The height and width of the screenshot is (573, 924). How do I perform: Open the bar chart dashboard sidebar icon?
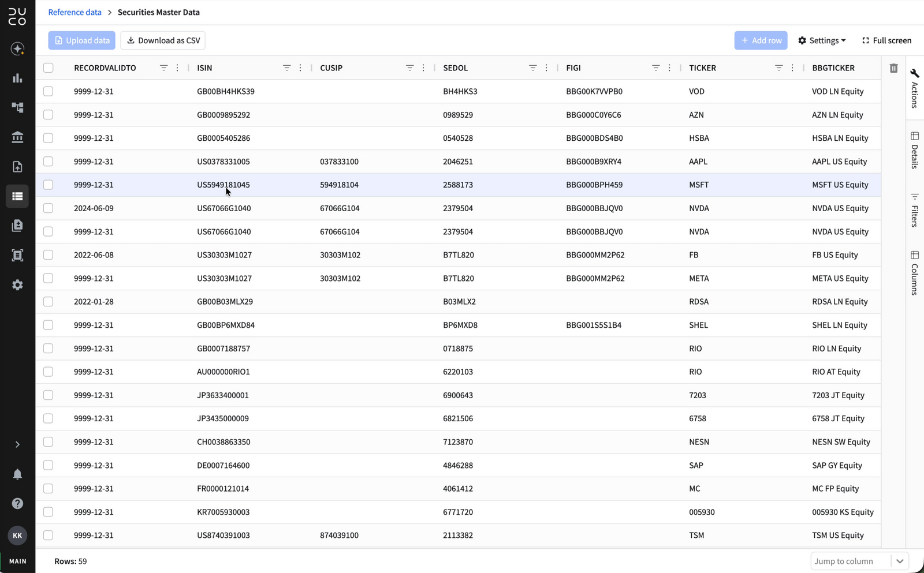coord(17,78)
